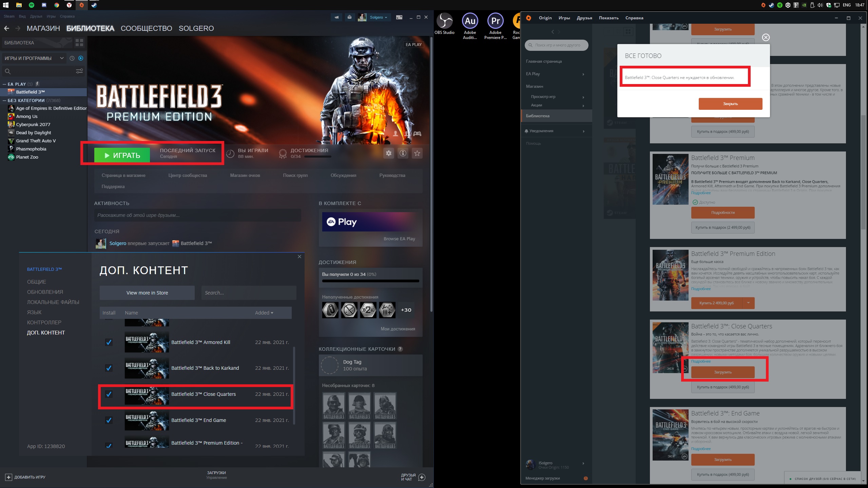Open library filter options icon
Screen dimensions: 868x488
pyautogui.click(x=79, y=71)
